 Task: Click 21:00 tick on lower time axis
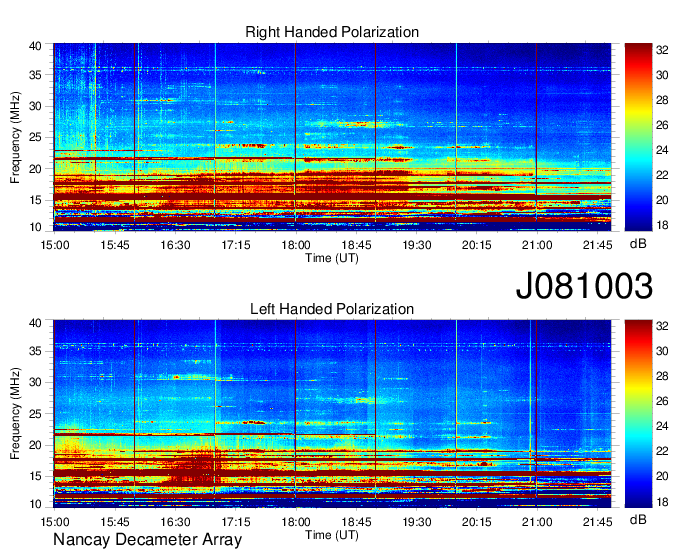tap(537, 522)
